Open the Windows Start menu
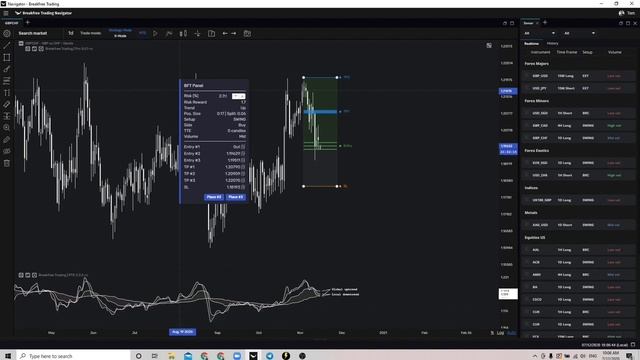This screenshot has height=360, width=640. tap(8, 356)
